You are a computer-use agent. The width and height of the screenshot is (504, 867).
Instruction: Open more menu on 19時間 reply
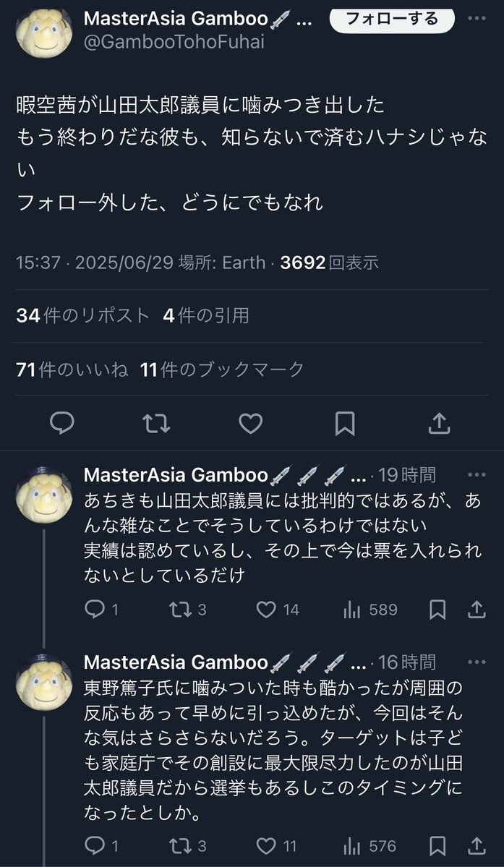[477, 475]
